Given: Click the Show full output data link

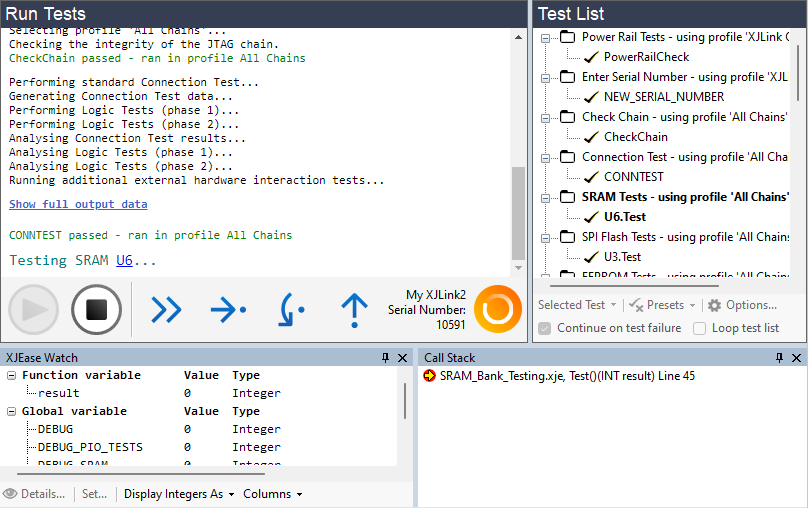Looking at the screenshot, I should click(x=78, y=204).
